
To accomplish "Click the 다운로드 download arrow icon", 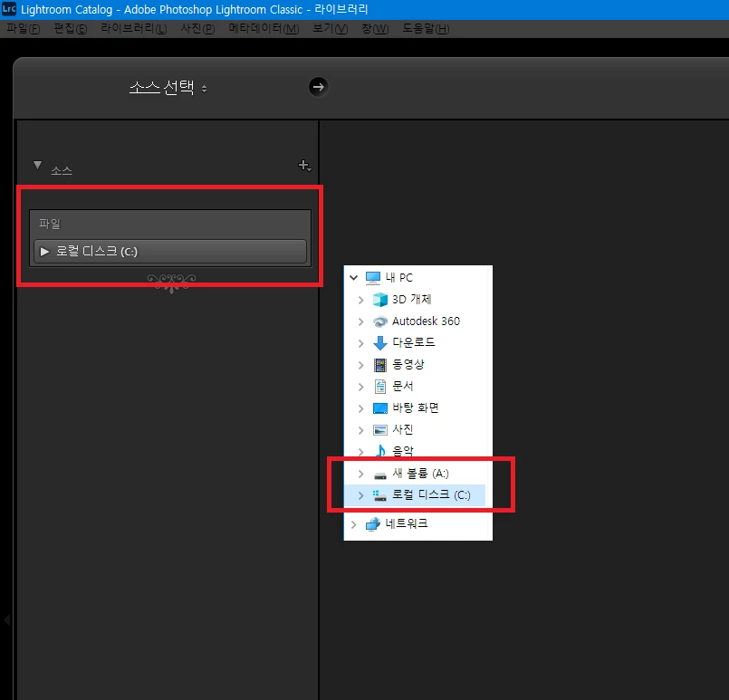I will pos(379,343).
